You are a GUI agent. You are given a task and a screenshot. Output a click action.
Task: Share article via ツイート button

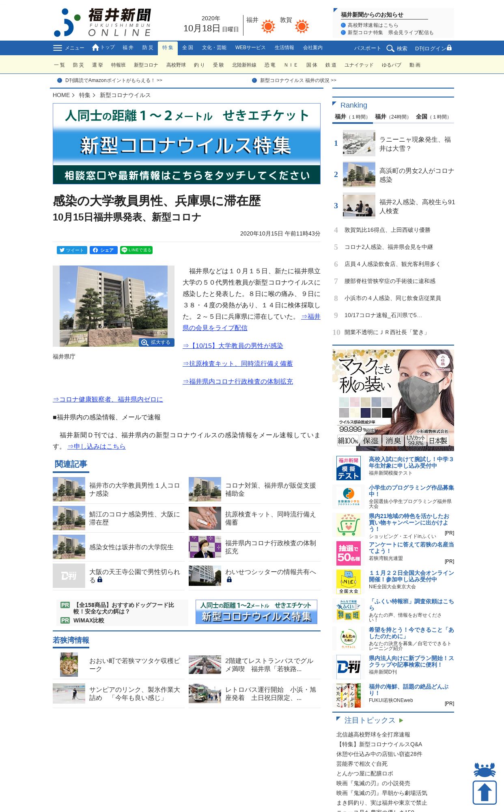point(72,250)
